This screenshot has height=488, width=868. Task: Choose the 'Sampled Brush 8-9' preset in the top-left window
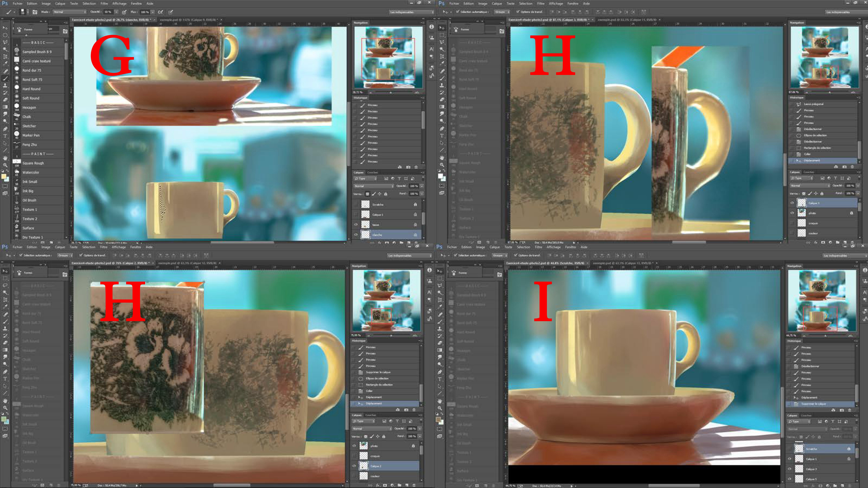pos(37,52)
